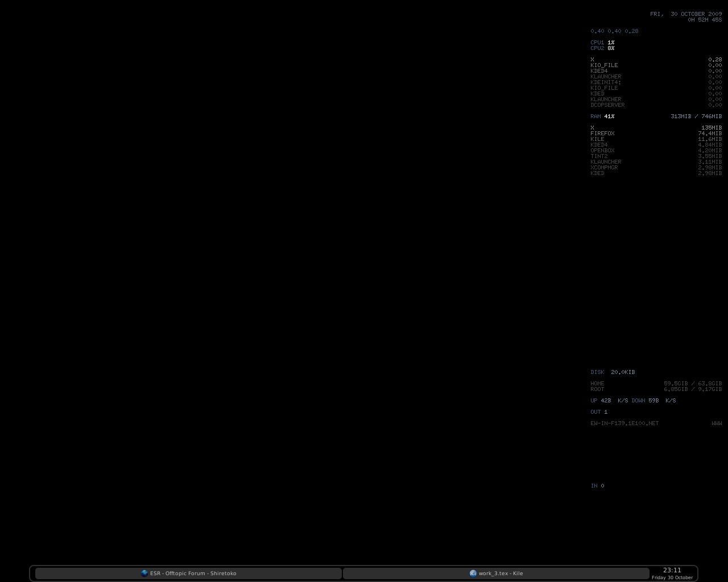728x582 pixels.
Task: Click the RAM 41% memory label
Action: point(602,117)
